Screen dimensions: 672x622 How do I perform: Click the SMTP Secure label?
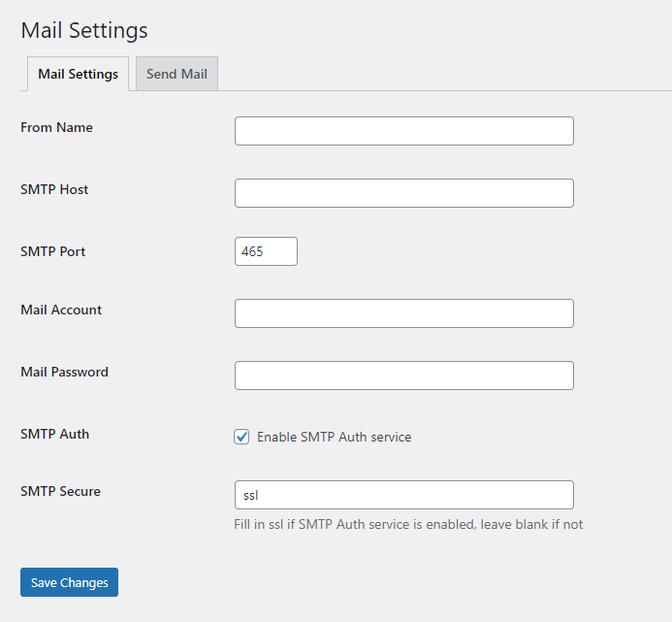click(60, 491)
